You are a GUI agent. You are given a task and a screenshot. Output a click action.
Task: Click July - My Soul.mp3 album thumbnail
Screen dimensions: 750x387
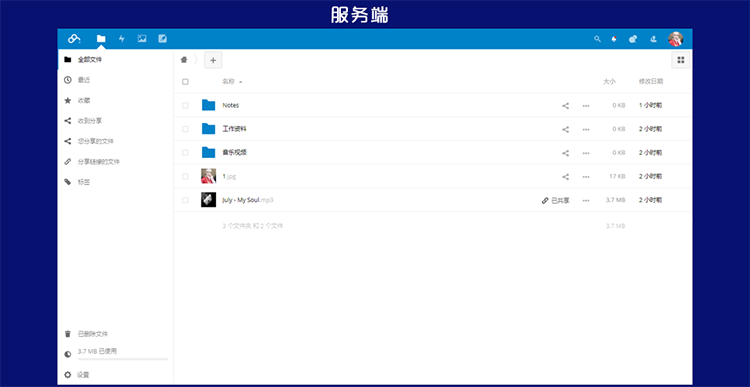pos(209,199)
